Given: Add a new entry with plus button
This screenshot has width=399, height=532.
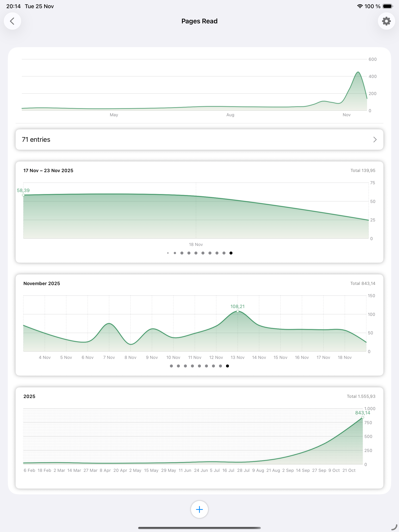Looking at the screenshot, I should tap(199, 509).
